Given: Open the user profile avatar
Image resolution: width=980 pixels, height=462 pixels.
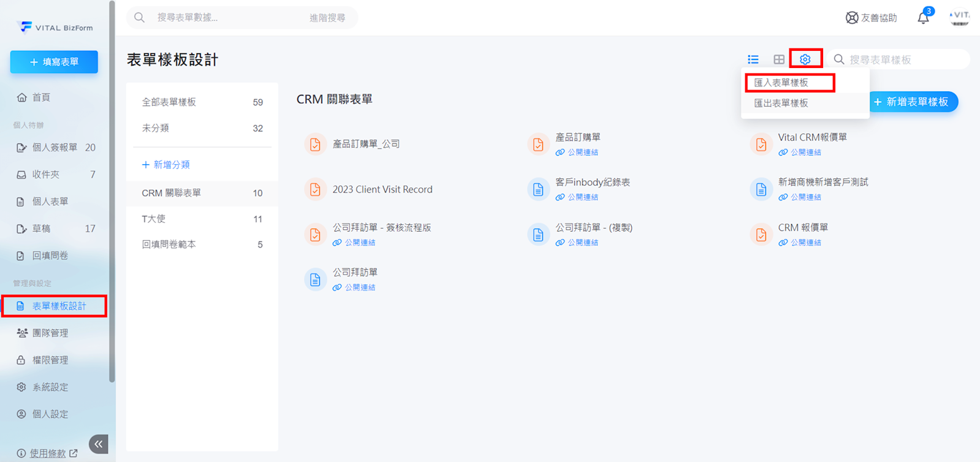Looking at the screenshot, I should (x=959, y=17).
